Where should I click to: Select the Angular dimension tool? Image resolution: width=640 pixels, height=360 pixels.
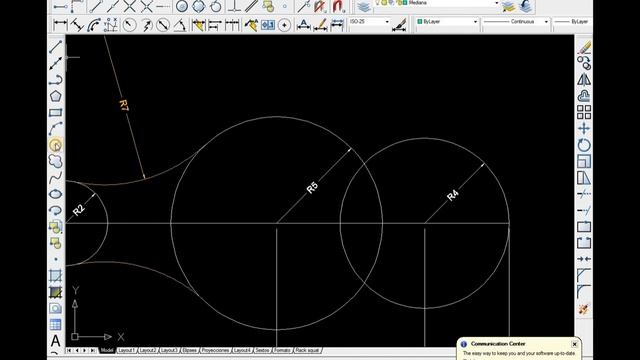tap(180, 25)
